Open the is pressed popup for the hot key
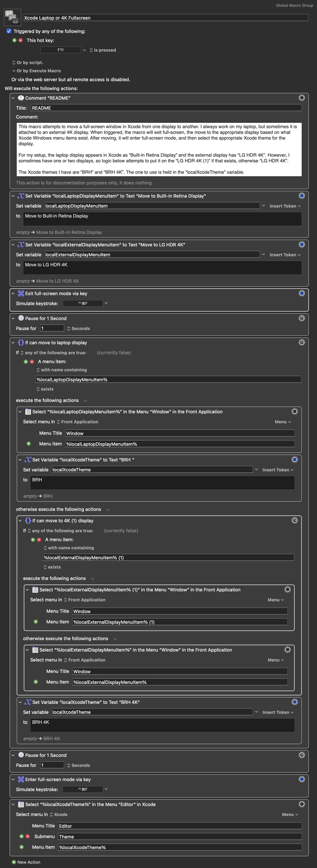The image size is (317, 868). coord(103,50)
